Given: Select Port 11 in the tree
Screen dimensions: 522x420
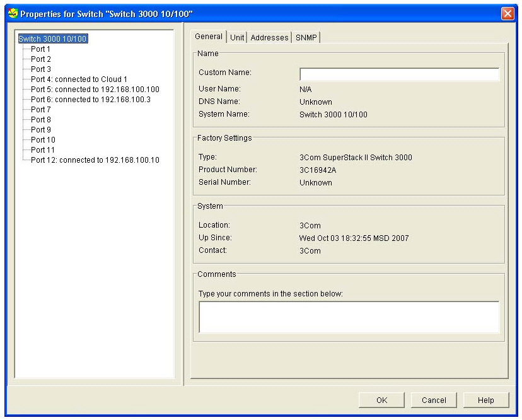Looking at the screenshot, I should point(43,150).
